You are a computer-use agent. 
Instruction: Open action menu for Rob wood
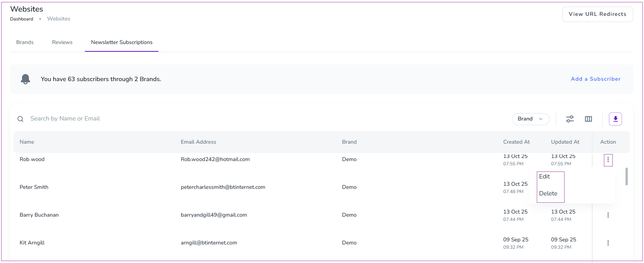[608, 159]
